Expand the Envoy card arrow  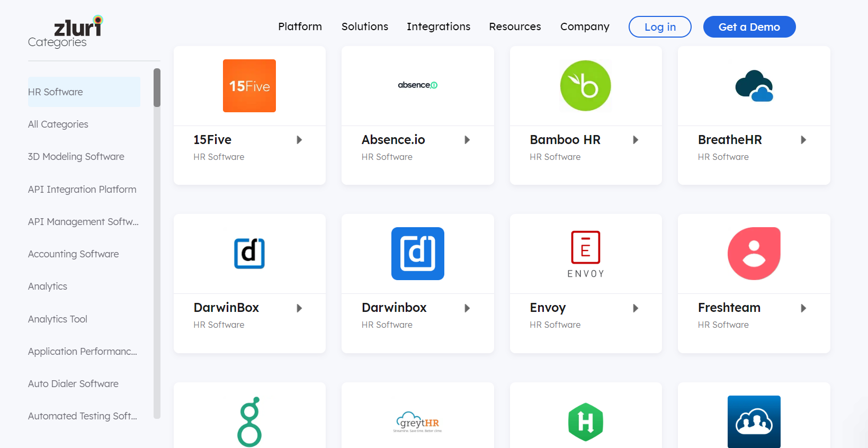point(636,308)
